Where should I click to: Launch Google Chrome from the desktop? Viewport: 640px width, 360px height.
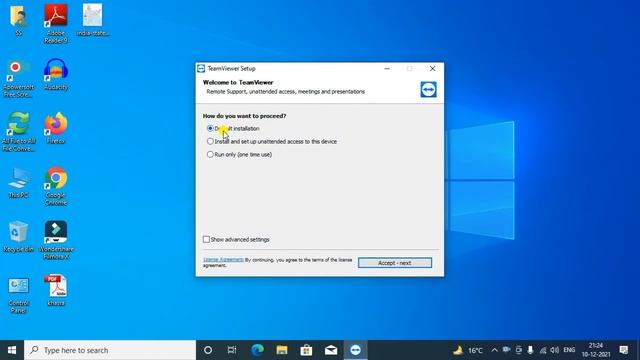click(56, 186)
